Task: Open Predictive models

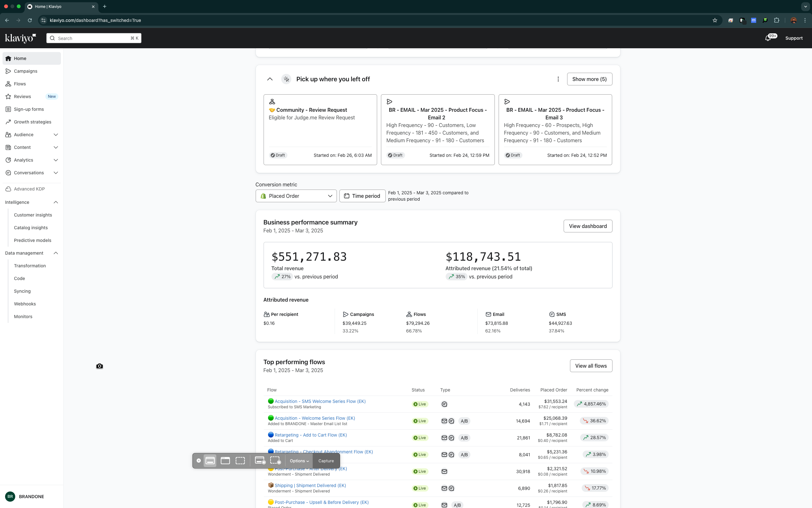Action: [x=33, y=240]
